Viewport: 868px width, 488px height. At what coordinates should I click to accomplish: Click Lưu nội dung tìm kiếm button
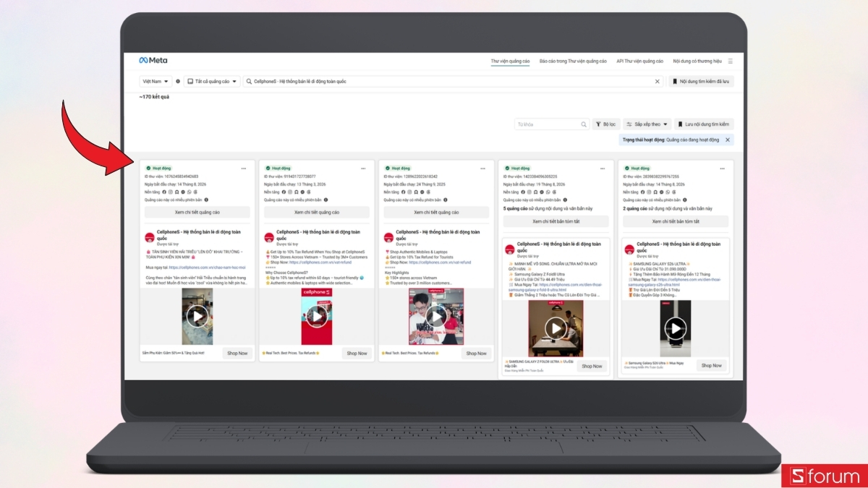[x=704, y=124]
